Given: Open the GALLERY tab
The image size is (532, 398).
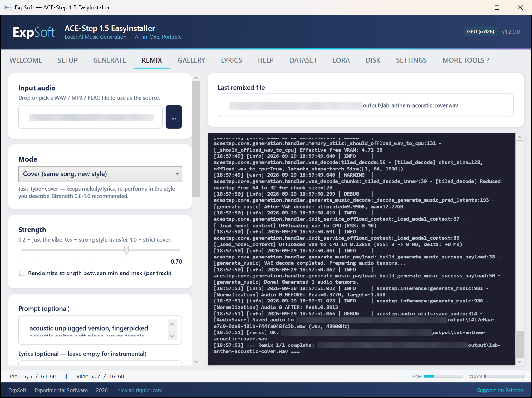Looking at the screenshot, I should click(x=191, y=60).
